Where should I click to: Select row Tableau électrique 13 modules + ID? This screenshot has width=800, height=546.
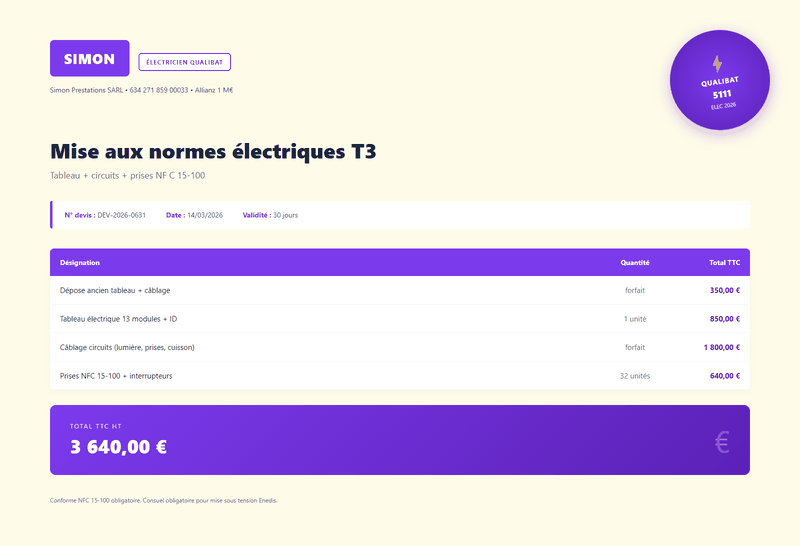coord(400,319)
